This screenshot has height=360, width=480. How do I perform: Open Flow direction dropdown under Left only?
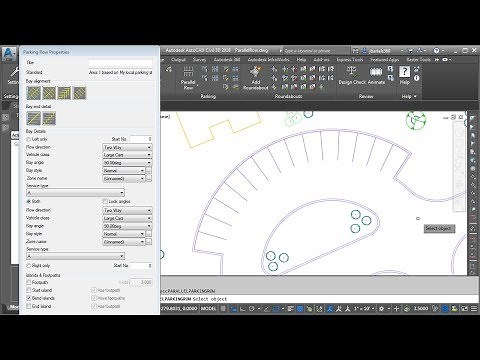(127, 147)
